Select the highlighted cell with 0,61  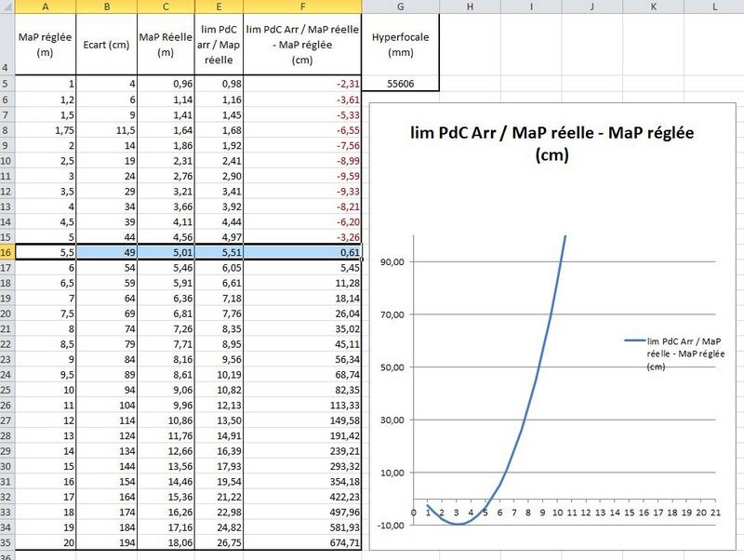click(303, 252)
